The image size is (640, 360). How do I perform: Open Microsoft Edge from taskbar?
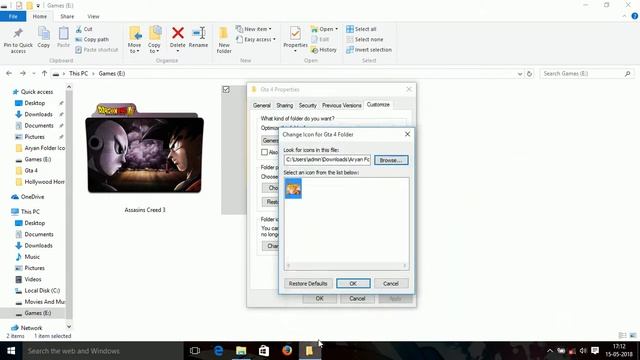tap(218, 351)
